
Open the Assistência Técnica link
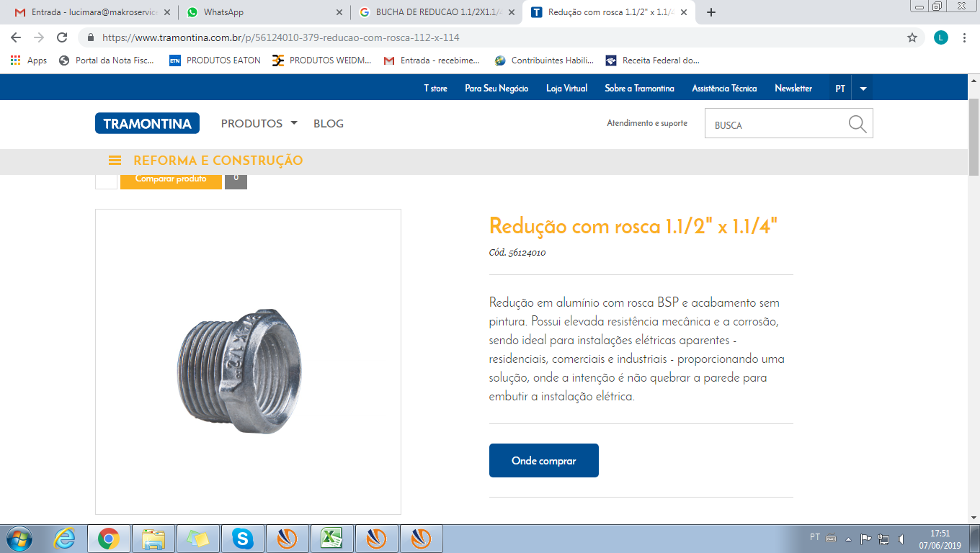[724, 89]
